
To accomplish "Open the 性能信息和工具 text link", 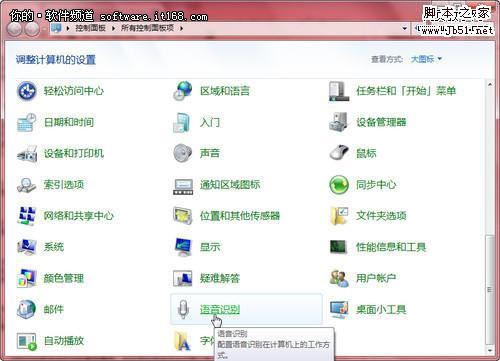I will coord(391,247).
